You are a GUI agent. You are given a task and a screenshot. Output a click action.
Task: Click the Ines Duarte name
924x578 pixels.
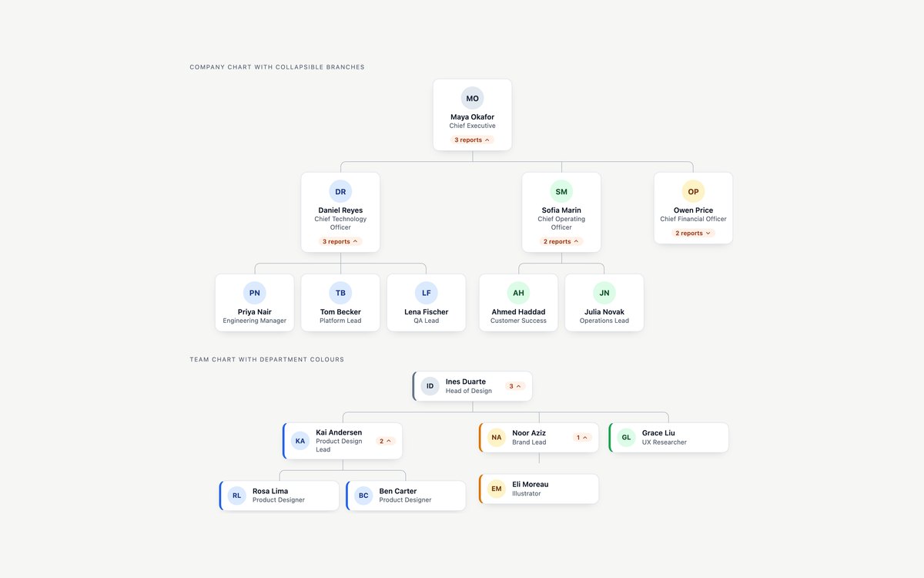click(466, 381)
